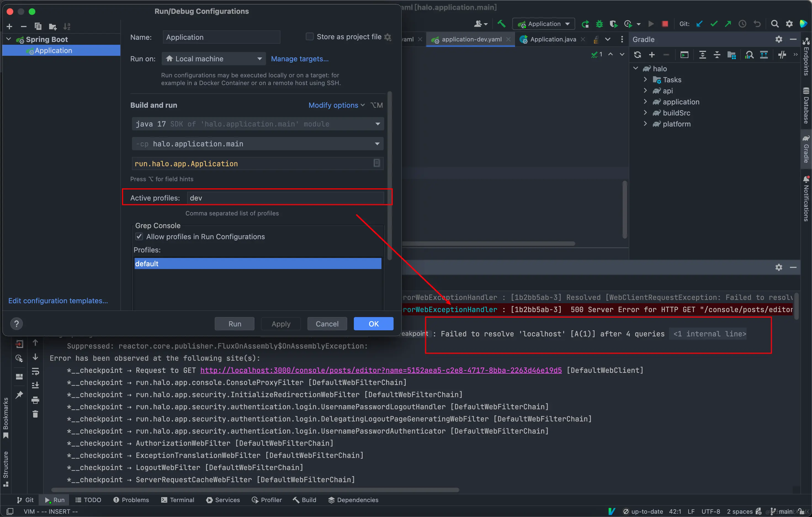812x517 pixels.
Task: Save configuration to folder icon
Action: (x=53, y=26)
